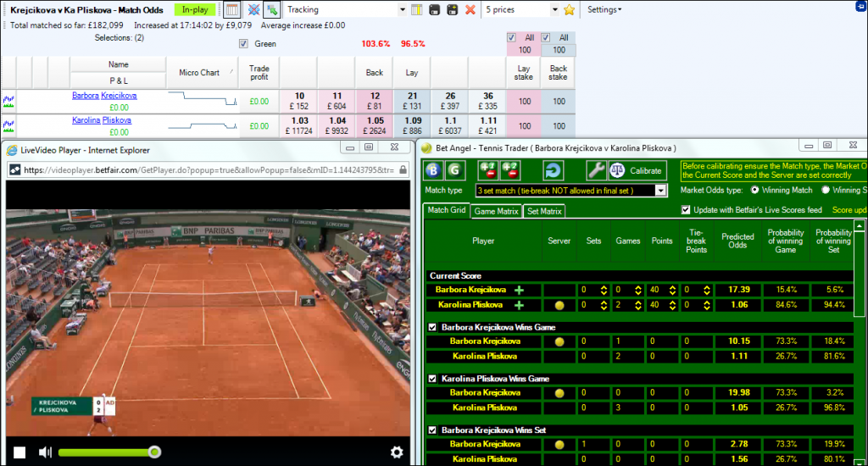Click the yellow star favourite icon
Image resolution: width=868 pixels, height=466 pixels.
point(569,9)
